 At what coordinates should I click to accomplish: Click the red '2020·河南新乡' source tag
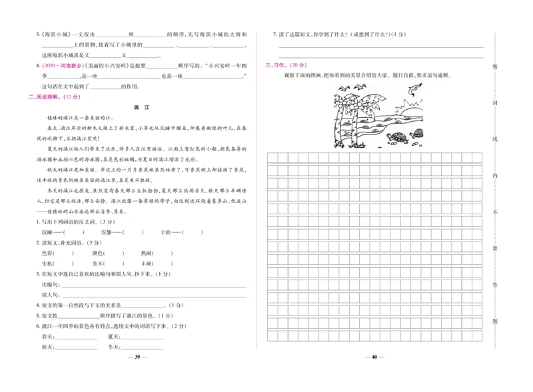61,65
